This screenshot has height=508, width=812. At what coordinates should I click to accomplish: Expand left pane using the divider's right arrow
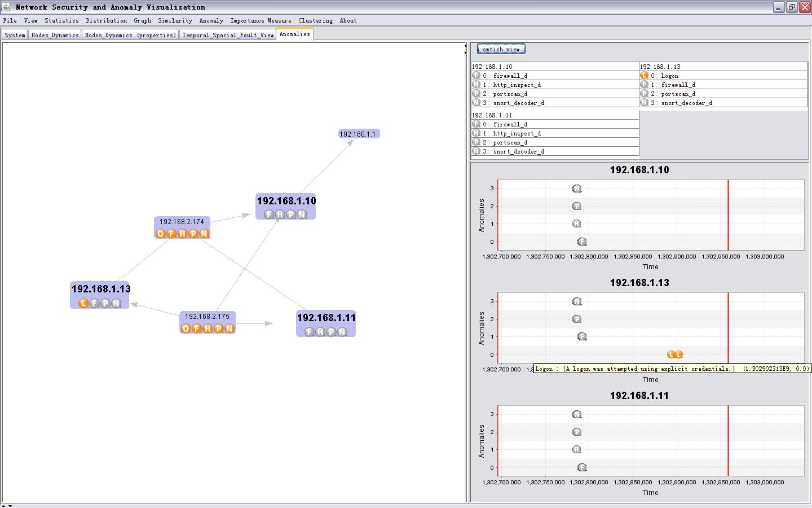[465, 52]
